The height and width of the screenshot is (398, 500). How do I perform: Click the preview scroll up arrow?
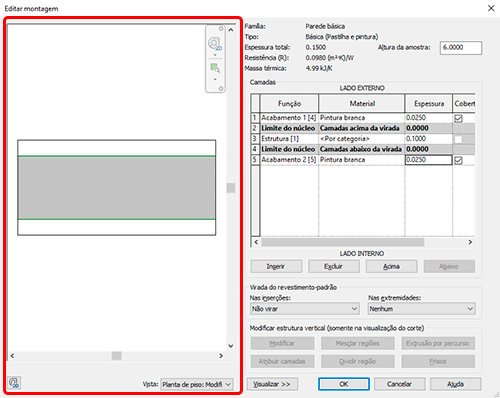pyautogui.click(x=231, y=30)
